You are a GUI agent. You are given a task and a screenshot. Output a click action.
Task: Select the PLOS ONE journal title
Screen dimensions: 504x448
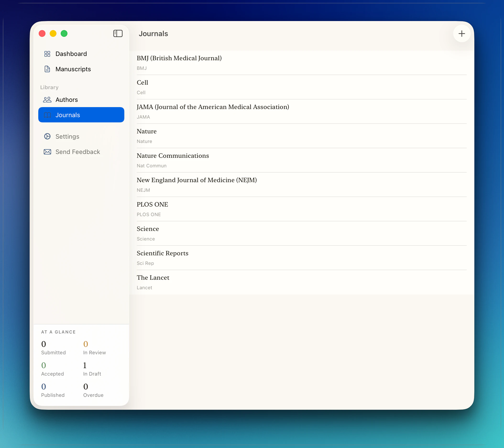pyautogui.click(x=152, y=204)
